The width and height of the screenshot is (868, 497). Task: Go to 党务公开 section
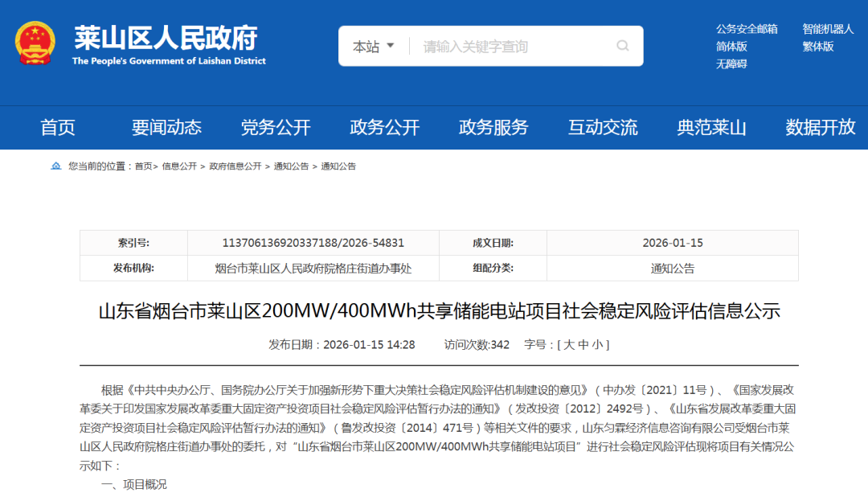(x=276, y=127)
